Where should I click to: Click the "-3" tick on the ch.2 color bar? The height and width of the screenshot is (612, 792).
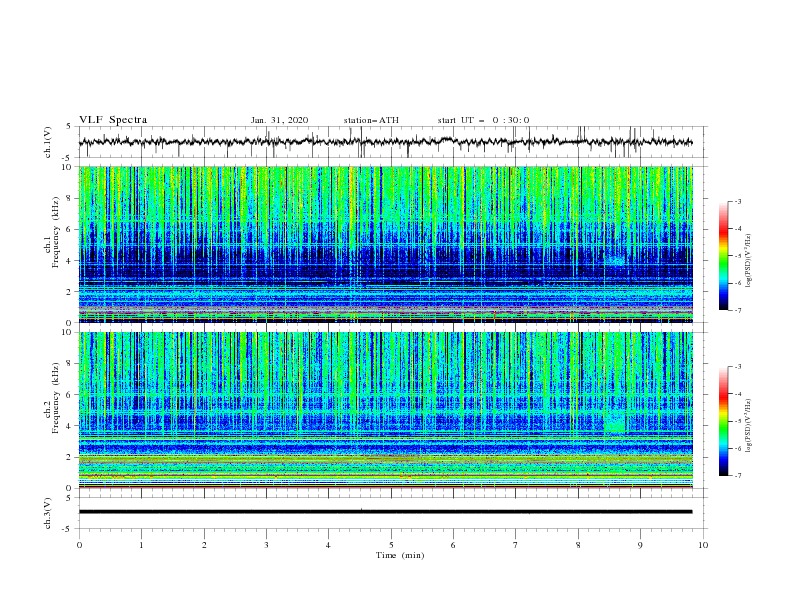pos(738,367)
